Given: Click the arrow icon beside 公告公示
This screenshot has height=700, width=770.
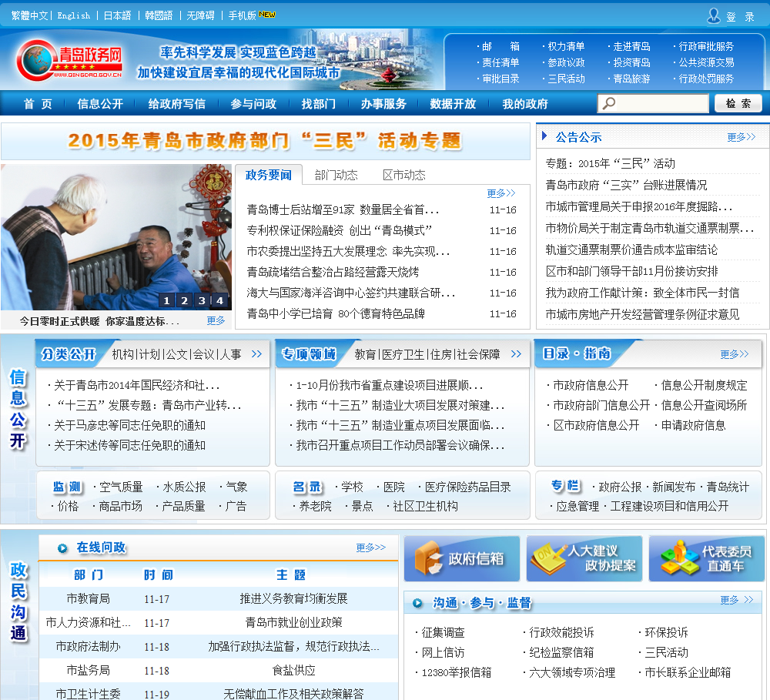Looking at the screenshot, I should (544, 136).
